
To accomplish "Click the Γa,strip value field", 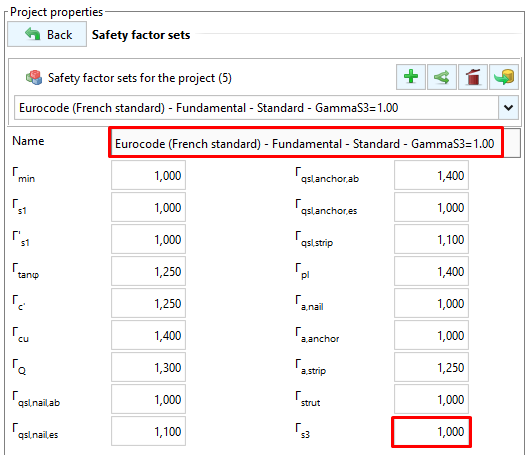I will click(431, 367).
